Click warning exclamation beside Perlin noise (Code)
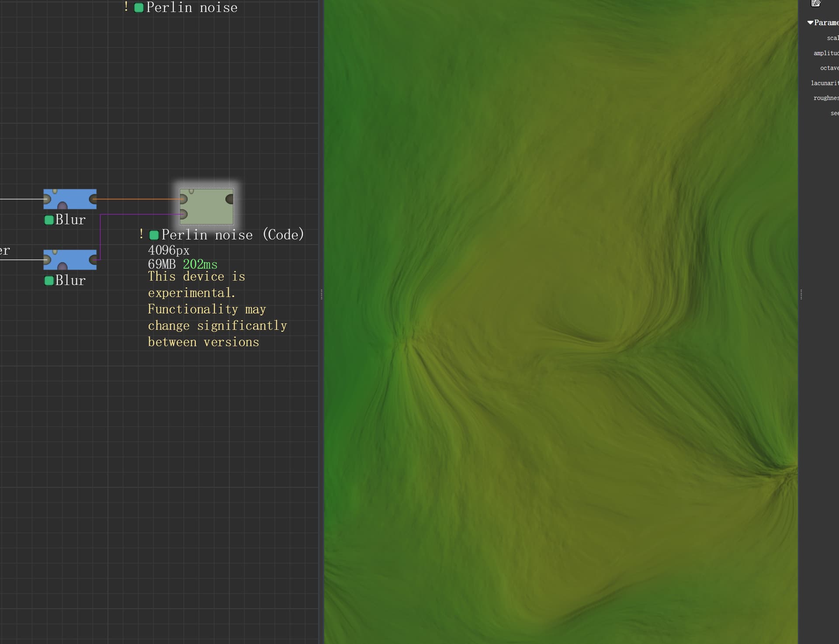 (141, 234)
